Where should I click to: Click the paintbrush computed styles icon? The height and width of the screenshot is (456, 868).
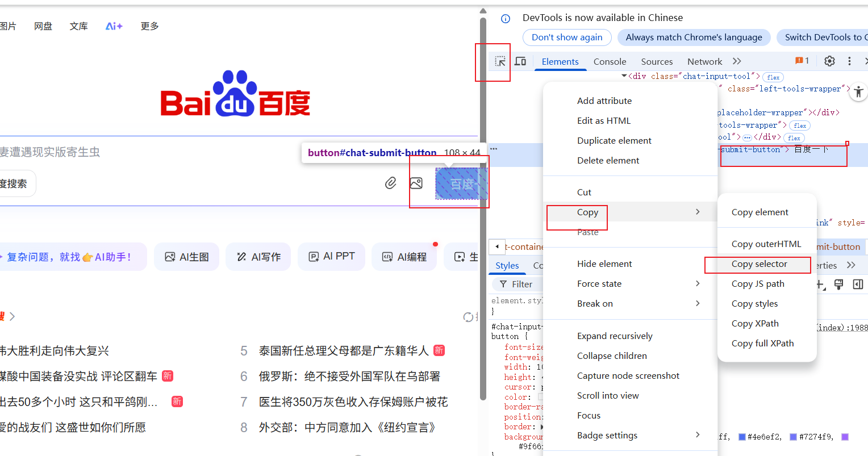(x=838, y=285)
